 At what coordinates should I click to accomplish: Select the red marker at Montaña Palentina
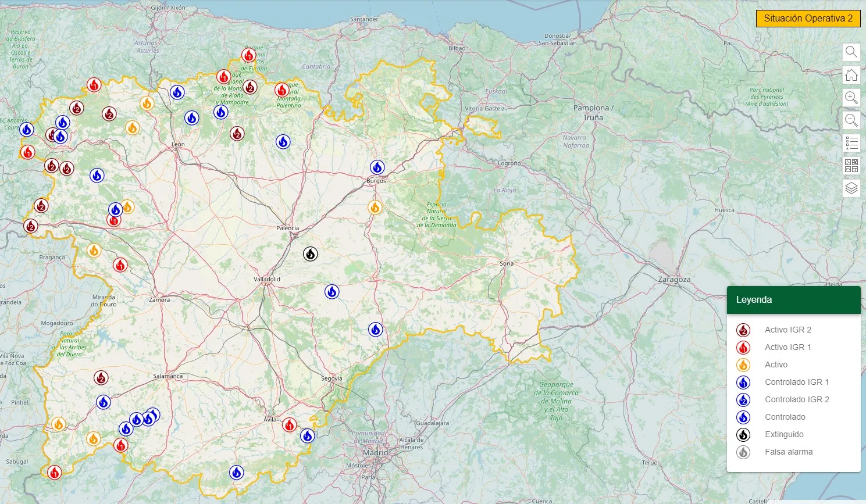pyautogui.click(x=282, y=90)
